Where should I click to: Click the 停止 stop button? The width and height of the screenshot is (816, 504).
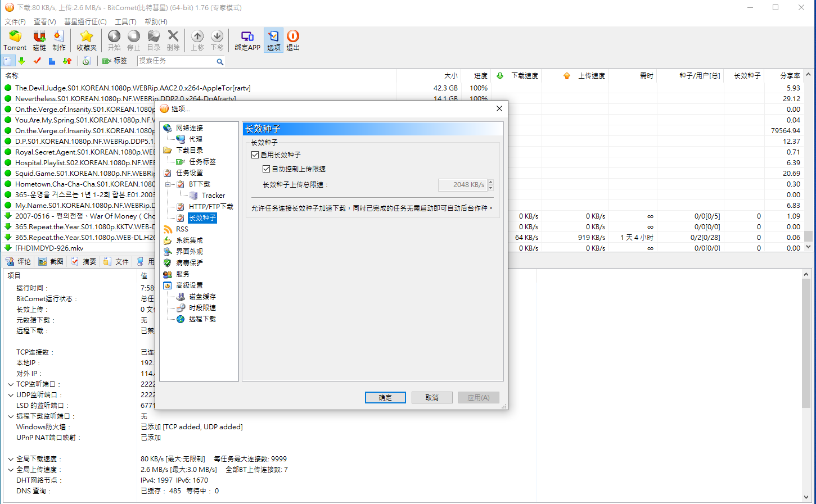pos(134,40)
